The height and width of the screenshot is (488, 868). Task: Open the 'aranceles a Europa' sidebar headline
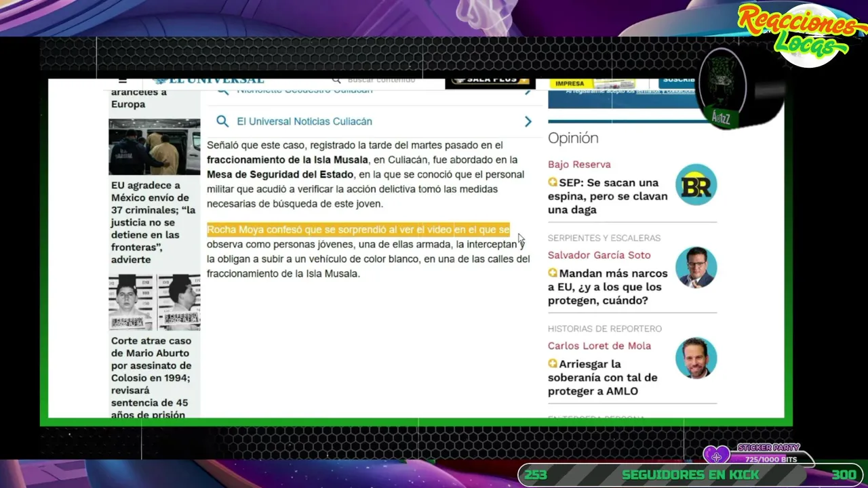pyautogui.click(x=138, y=98)
